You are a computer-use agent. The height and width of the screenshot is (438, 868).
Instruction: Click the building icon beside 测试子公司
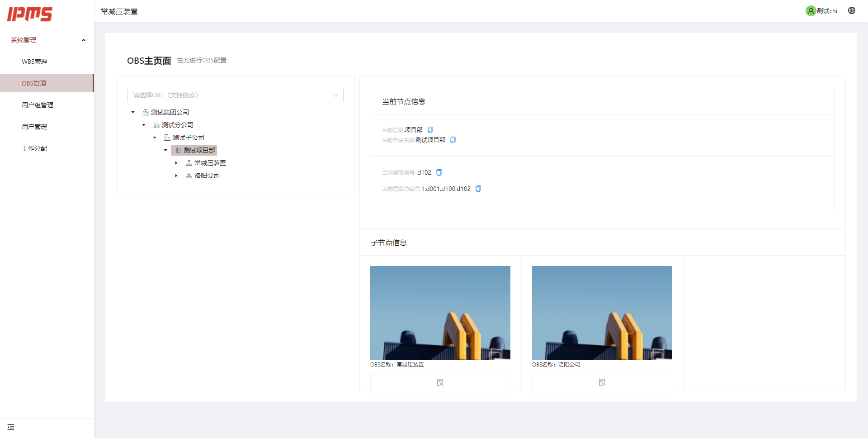point(167,138)
